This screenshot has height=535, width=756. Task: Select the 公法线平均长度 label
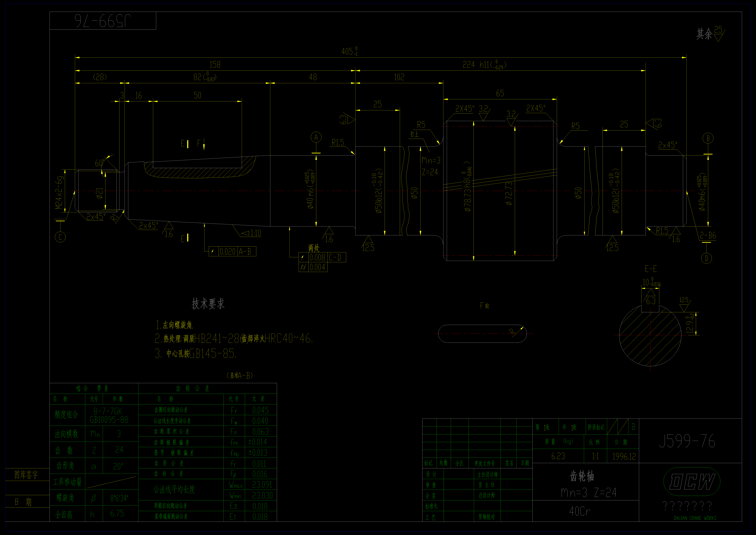click(174, 489)
